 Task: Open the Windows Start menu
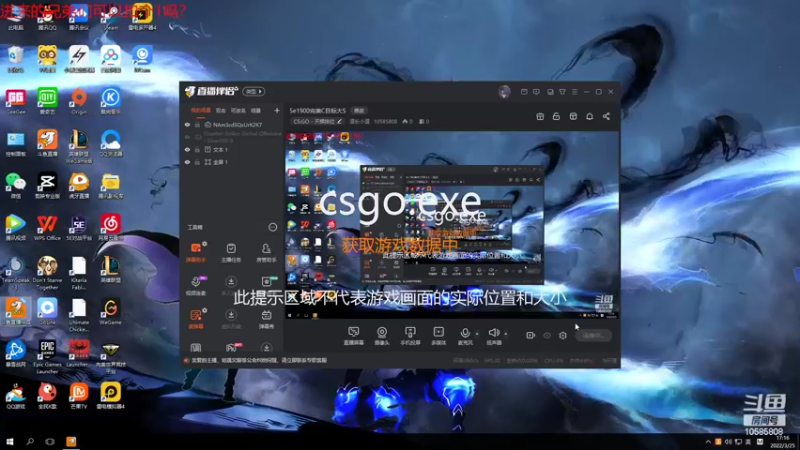click(10, 441)
